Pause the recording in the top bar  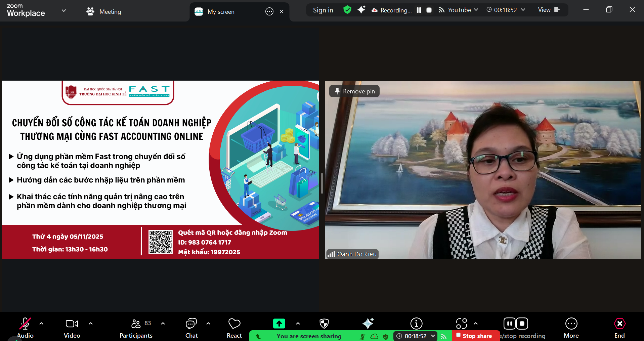pyautogui.click(x=419, y=10)
